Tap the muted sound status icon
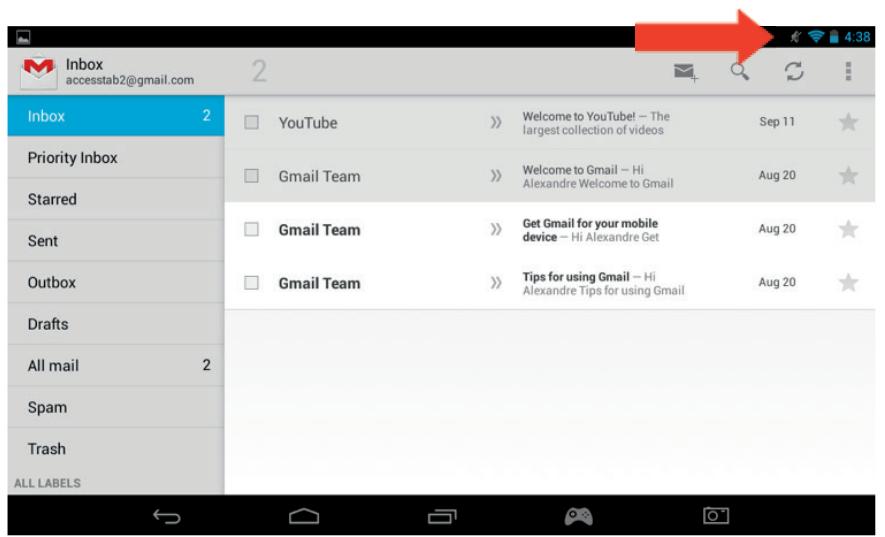885x537 pixels. [x=796, y=37]
